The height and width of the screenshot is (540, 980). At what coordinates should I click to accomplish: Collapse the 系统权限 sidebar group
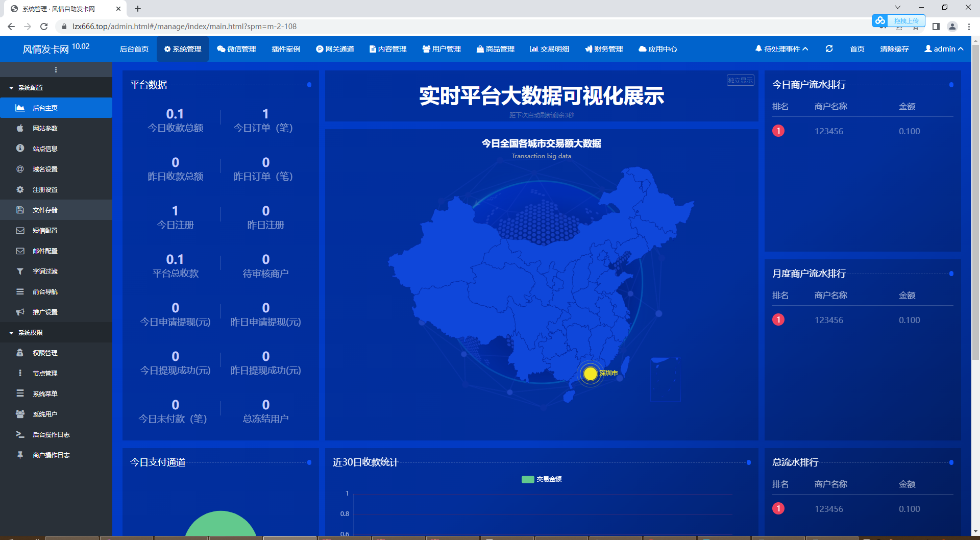coord(31,333)
